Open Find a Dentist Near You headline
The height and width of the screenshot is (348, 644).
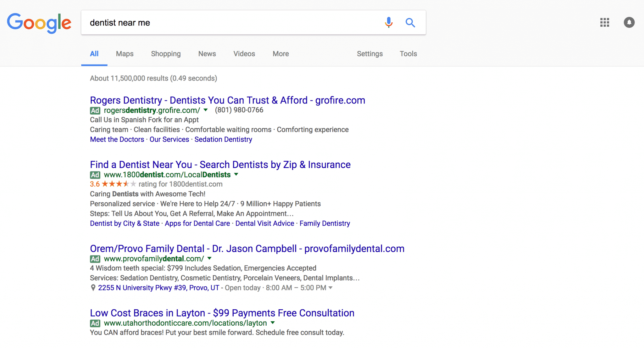[220, 165]
